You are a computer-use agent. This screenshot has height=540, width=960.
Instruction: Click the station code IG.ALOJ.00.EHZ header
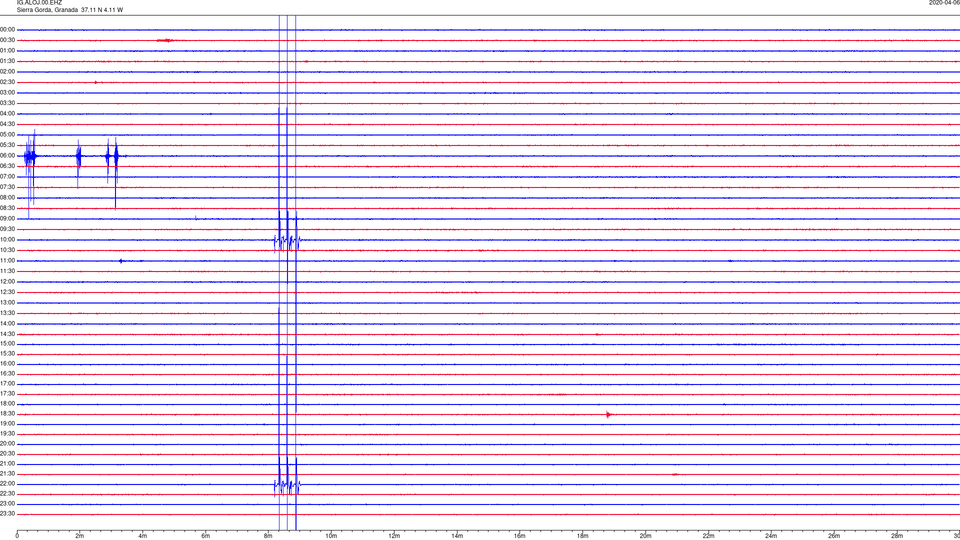39,3
